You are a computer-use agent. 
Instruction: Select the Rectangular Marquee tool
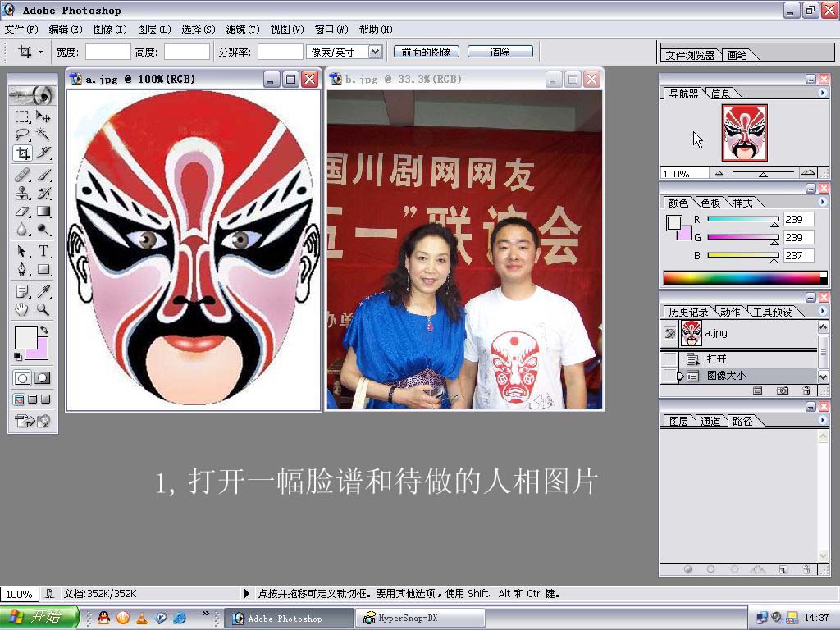click(22, 116)
